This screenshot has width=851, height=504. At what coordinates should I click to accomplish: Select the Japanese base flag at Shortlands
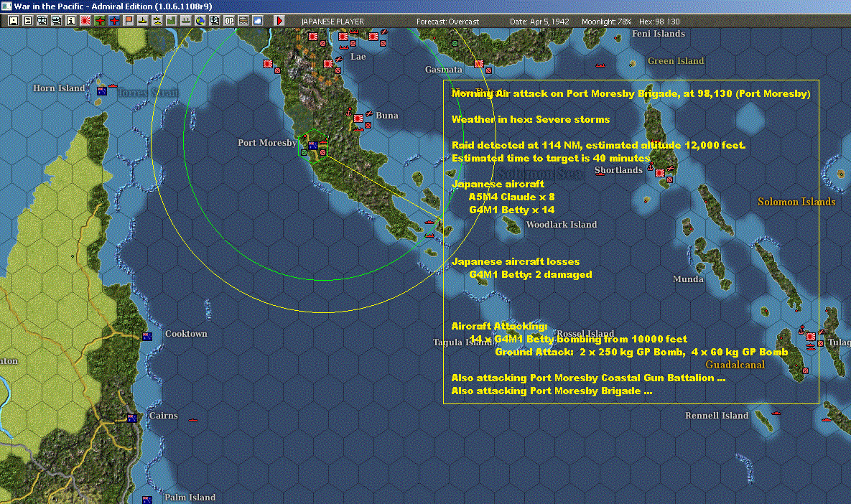click(x=660, y=173)
